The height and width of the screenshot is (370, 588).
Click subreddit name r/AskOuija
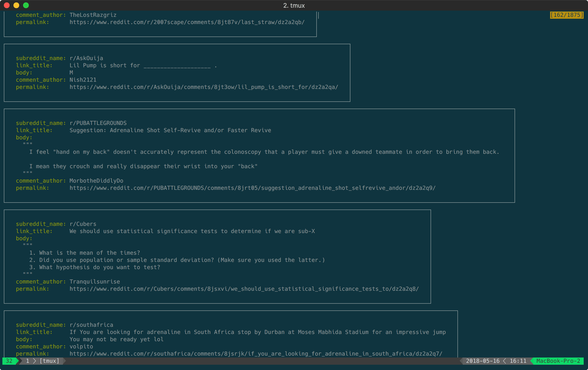[86, 58]
